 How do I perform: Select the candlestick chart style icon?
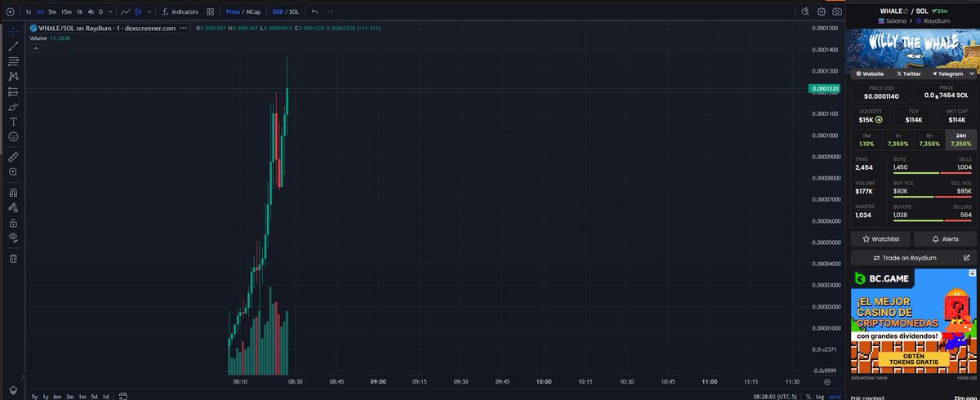pos(139,12)
